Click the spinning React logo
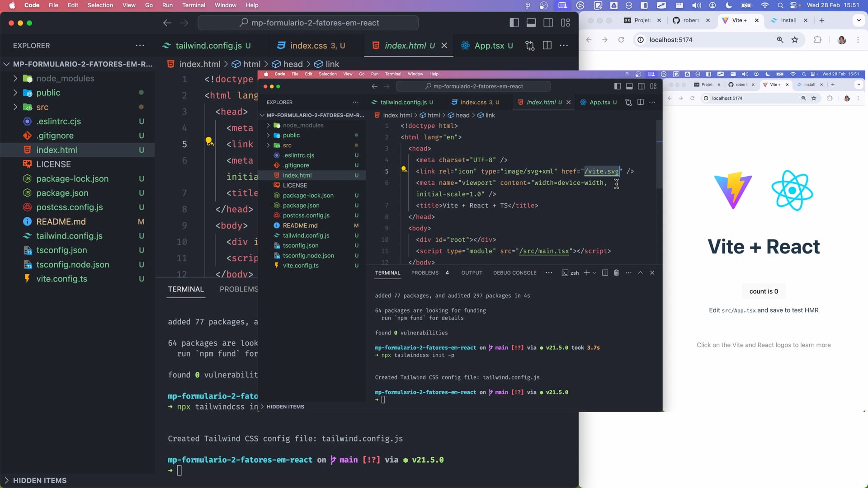The image size is (868, 488). (792, 190)
